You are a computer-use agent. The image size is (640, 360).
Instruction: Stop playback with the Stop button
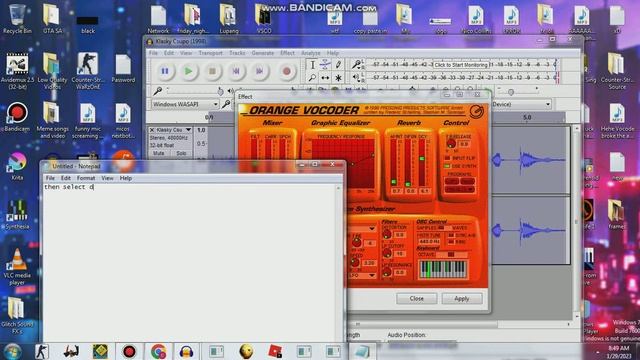click(x=212, y=71)
